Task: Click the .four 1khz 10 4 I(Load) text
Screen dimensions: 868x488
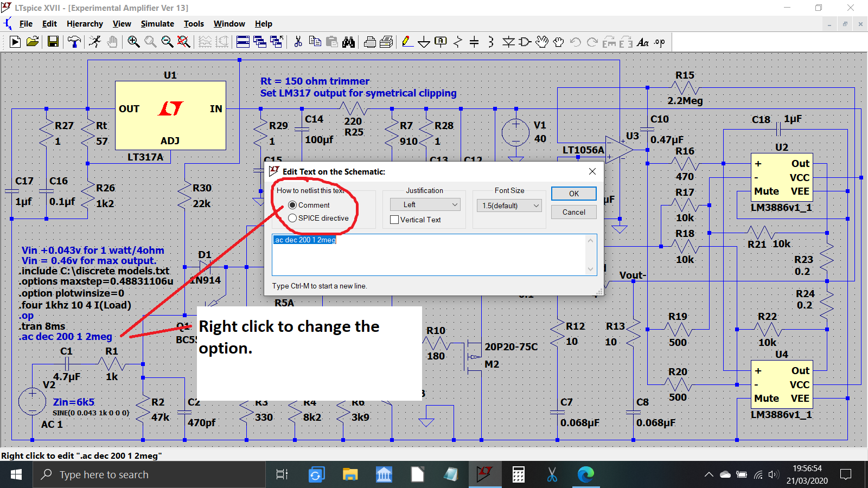Action: [x=75, y=305]
